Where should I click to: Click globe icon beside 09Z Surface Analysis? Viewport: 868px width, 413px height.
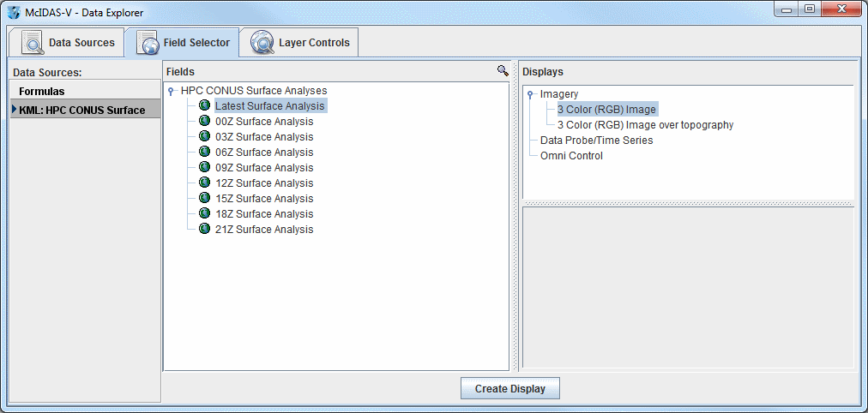coord(204,168)
